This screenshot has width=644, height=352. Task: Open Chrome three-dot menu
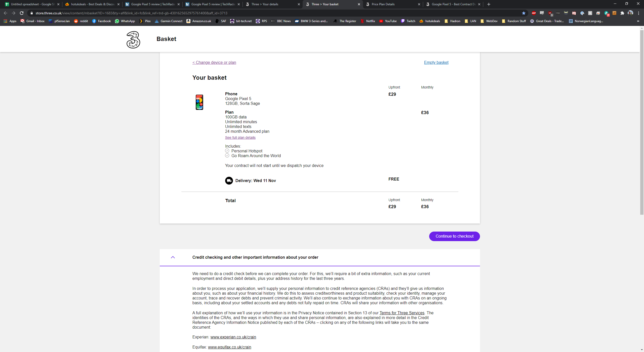(638, 13)
